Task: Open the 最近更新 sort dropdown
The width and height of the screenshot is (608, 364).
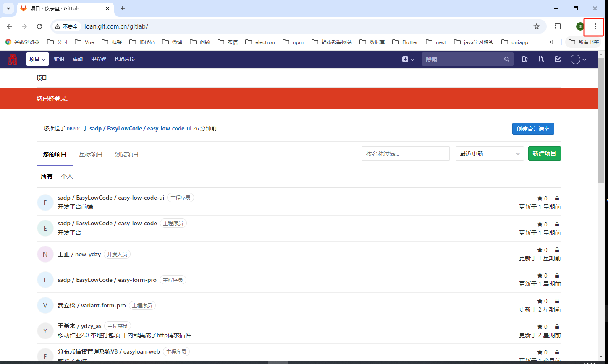Action: click(x=490, y=154)
